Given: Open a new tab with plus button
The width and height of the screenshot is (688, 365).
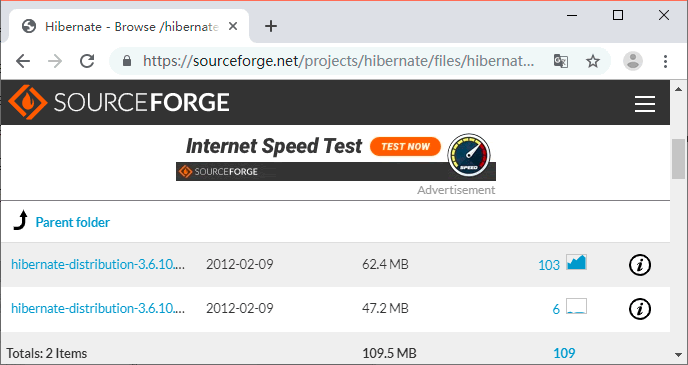Looking at the screenshot, I should click(x=271, y=26).
